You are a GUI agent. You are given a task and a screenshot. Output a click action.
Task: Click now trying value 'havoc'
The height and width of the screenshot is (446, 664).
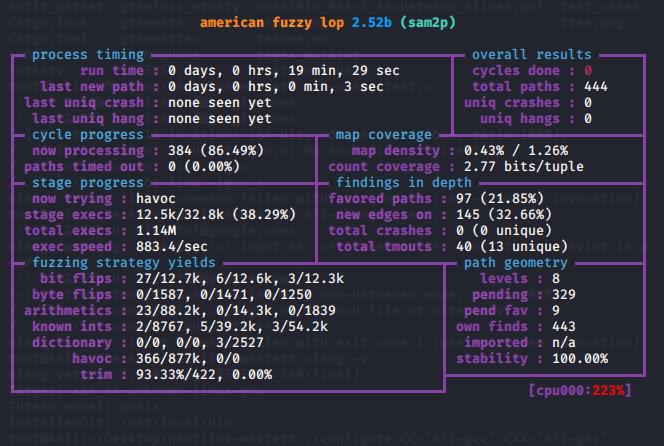[x=156, y=199]
